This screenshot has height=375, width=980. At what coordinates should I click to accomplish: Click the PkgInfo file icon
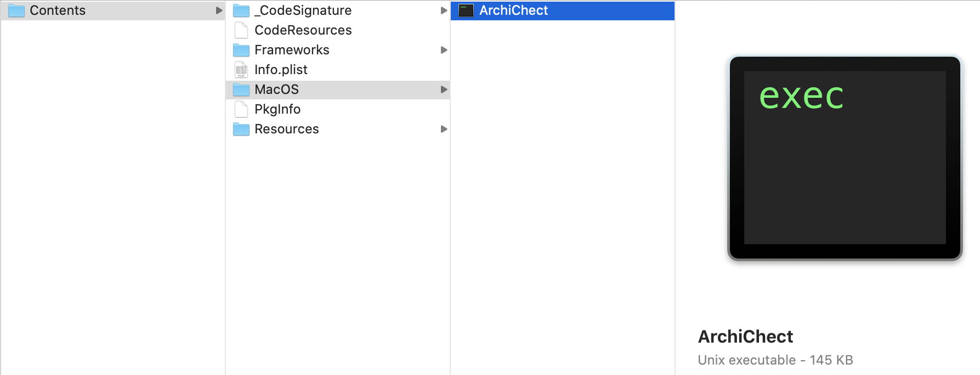(241, 109)
